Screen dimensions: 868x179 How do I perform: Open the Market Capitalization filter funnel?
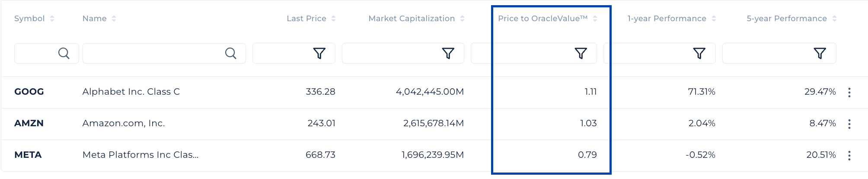[x=448, y=53]
